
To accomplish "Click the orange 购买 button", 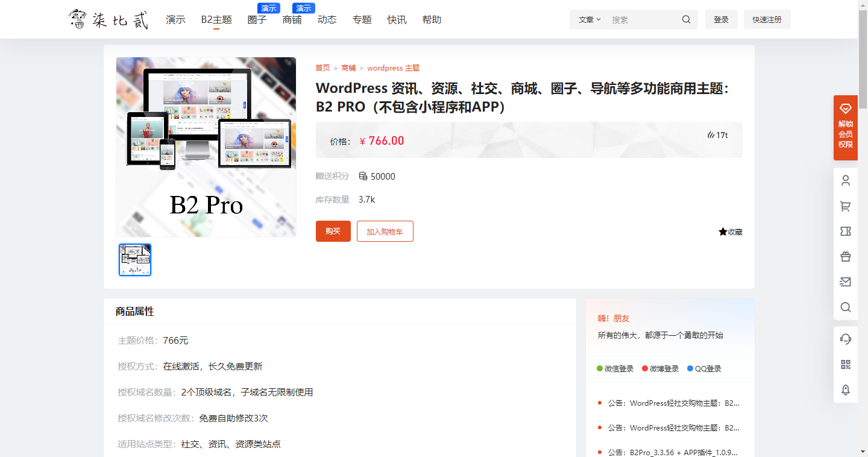I will coord(333,231).
